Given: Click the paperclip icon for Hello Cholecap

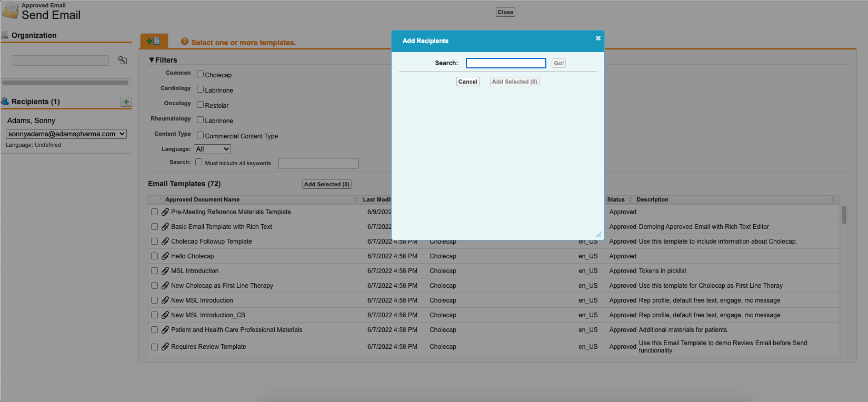Looking at the screenshot, I should [165, 256].
